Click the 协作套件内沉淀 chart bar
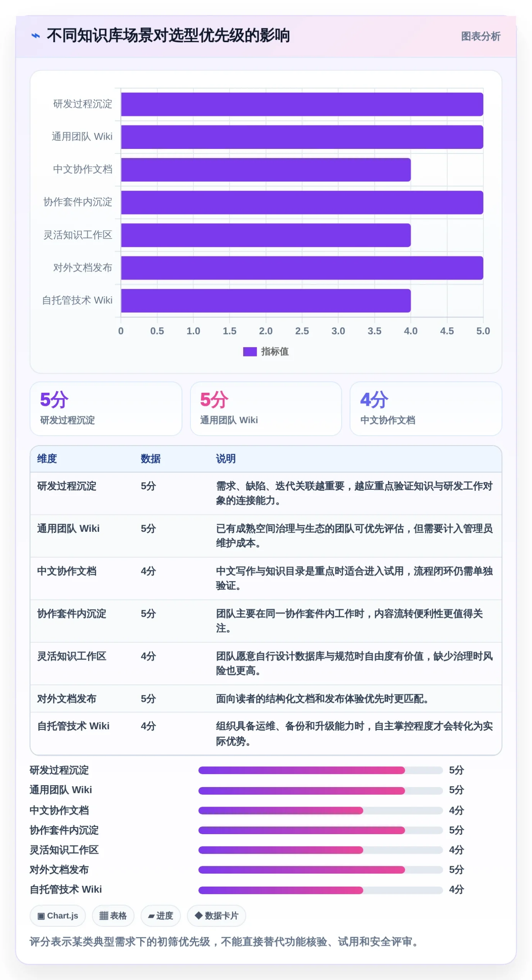Viewport: 532px width, 980px height. [x=302, y=202]
